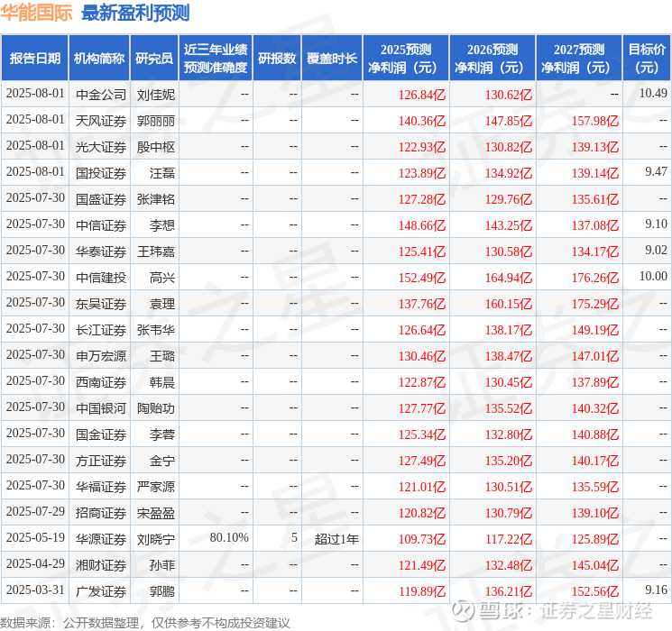The height and width of the screenshot is (631, 672).
Task: Click analyst name 刘佳妮
Action: pos(156,95)
